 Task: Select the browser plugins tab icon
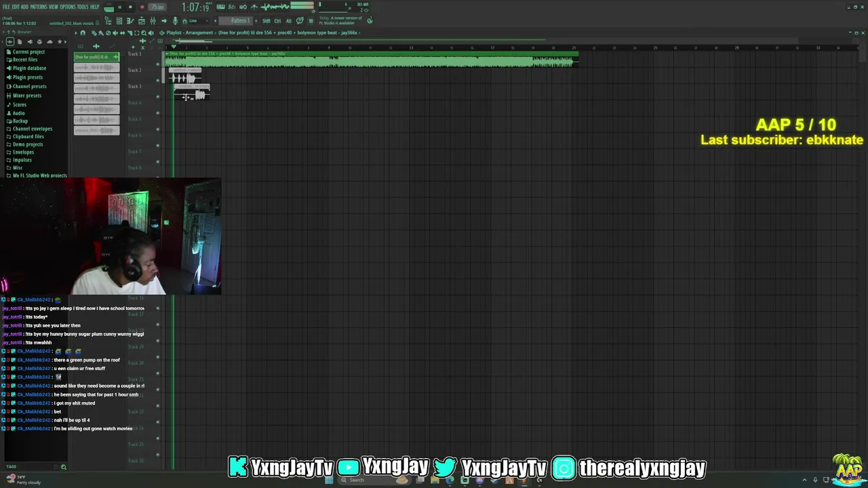pyautogui.click(x=30, y=41)
